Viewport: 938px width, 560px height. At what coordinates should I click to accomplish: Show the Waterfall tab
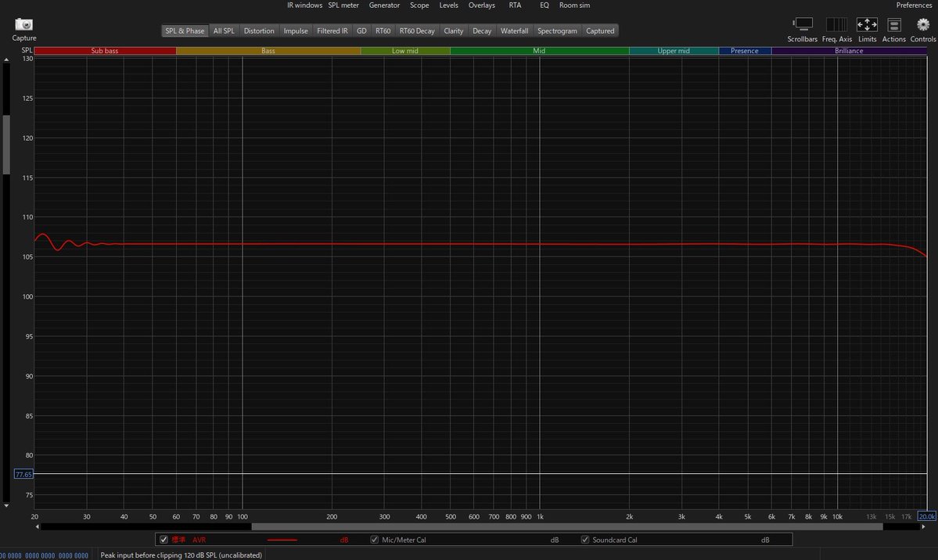pyautogui.click(x=515, y=31)
